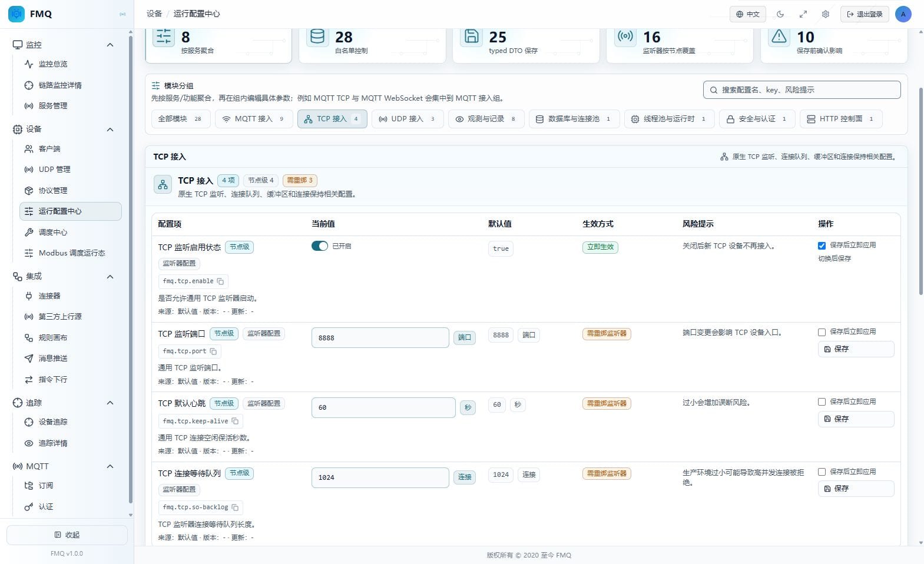Click the TCP 接入 group network icon
The width and height of the screenshot is (924, 564).
pyautogui.click(x=163, y=185)
